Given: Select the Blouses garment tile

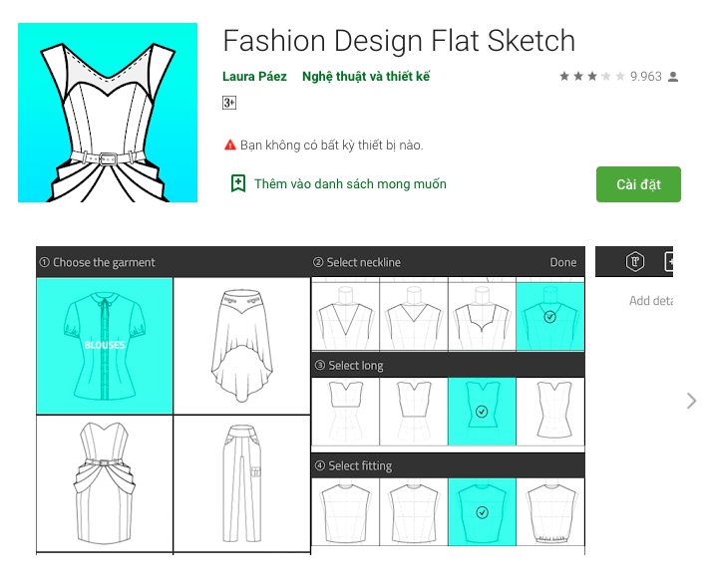Looking at the screenshot, I should point(105,346).
